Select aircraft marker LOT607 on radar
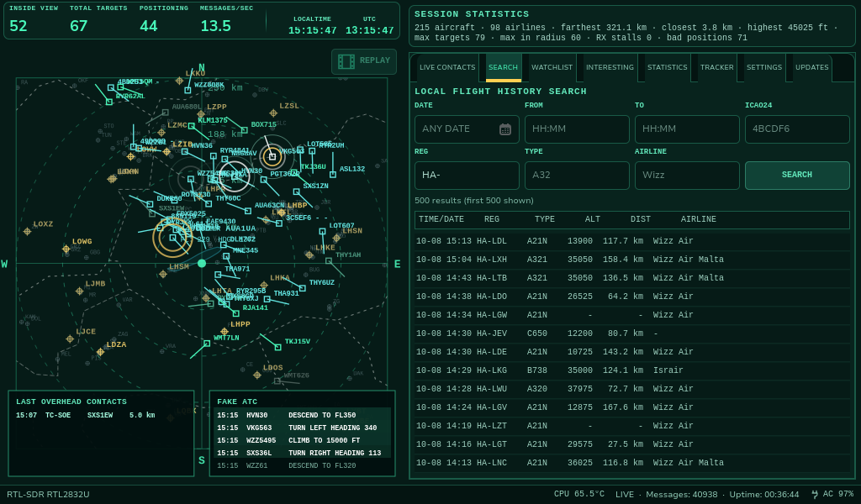The height and width of the screenshot is (504, 861). click(322, 232)
